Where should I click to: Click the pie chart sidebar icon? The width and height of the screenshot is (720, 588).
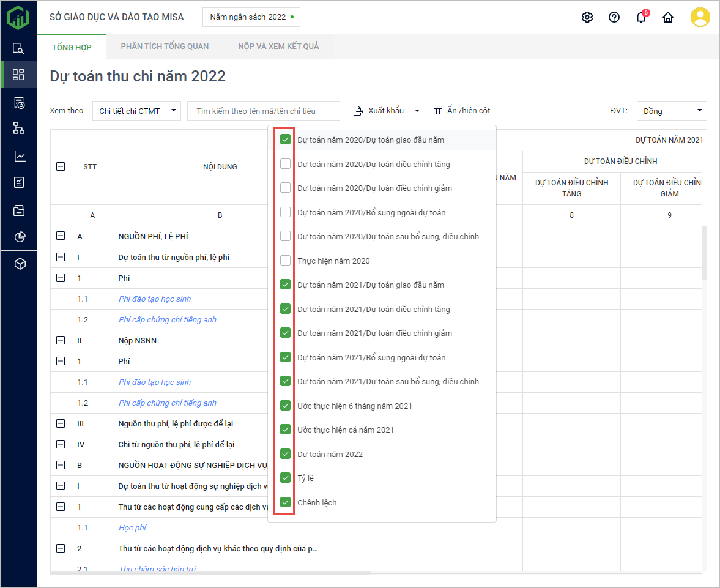coord(19,237)
